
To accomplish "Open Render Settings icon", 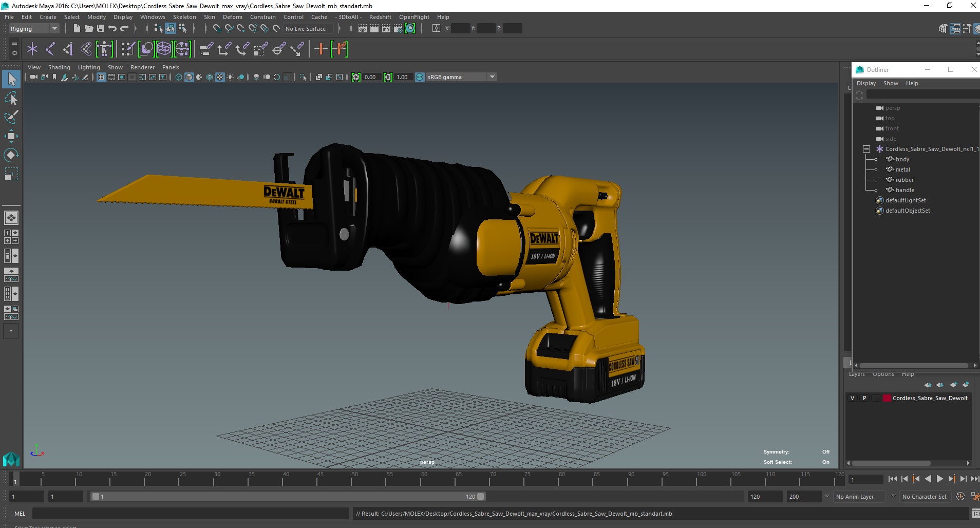I will coord(398,29).
